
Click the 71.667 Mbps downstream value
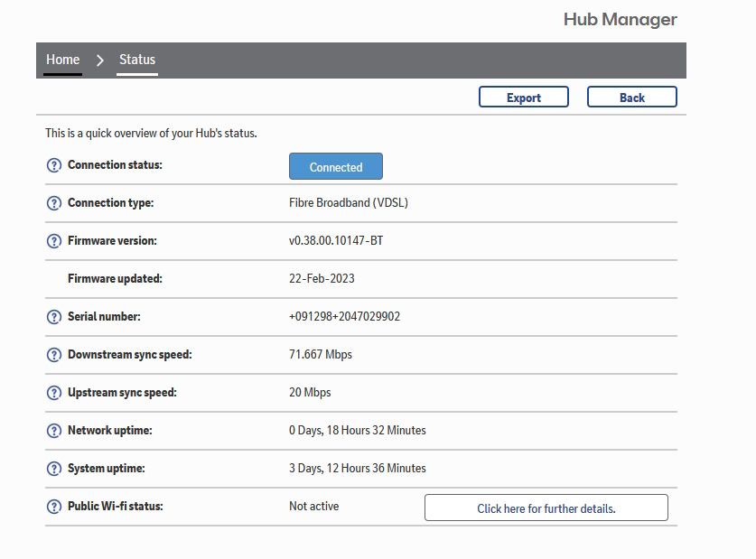(x=320, y=355)
